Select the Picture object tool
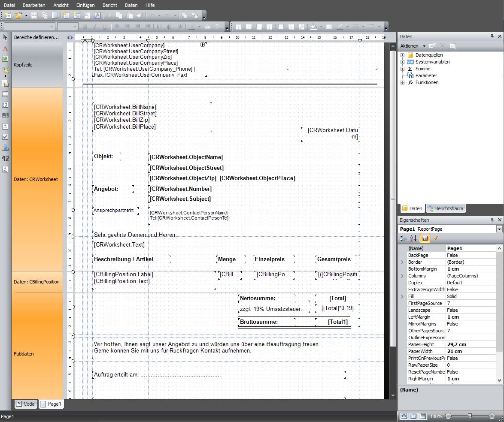The width and height of the screenshot is (504, 422). pos(5,59)
